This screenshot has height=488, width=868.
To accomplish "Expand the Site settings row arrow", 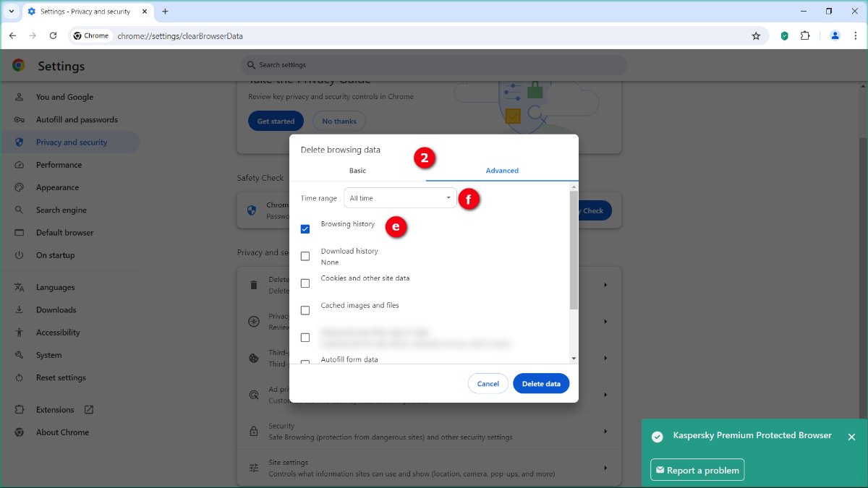I will [605, 468].
